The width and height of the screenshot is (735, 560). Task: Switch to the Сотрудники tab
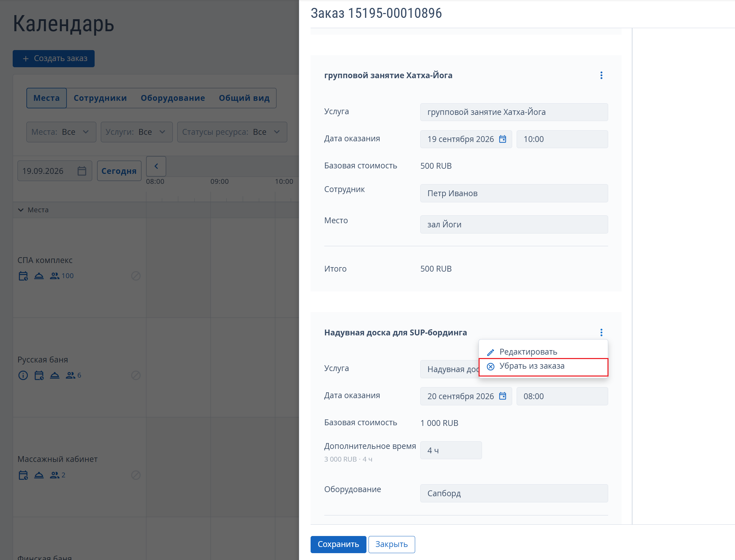100,98
